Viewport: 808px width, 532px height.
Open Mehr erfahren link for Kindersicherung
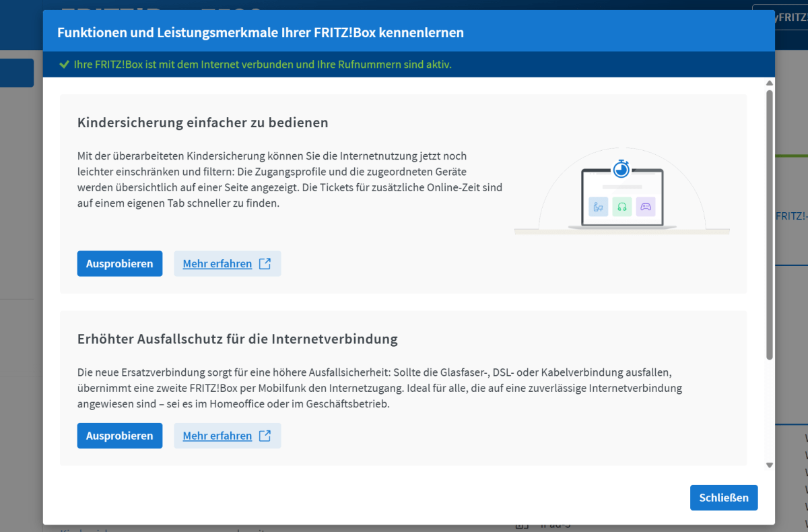[x=217, y=264]
